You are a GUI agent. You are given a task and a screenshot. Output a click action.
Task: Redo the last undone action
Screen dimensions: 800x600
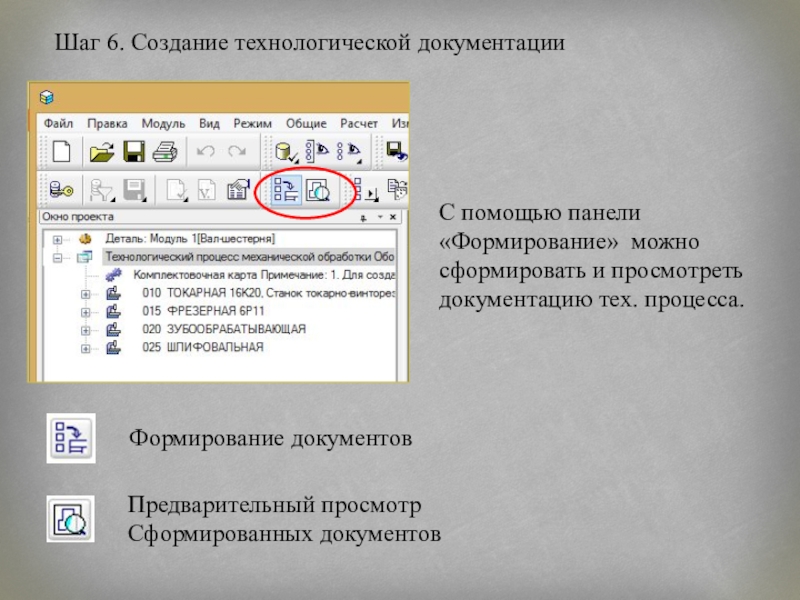click(x=237, y=152)
